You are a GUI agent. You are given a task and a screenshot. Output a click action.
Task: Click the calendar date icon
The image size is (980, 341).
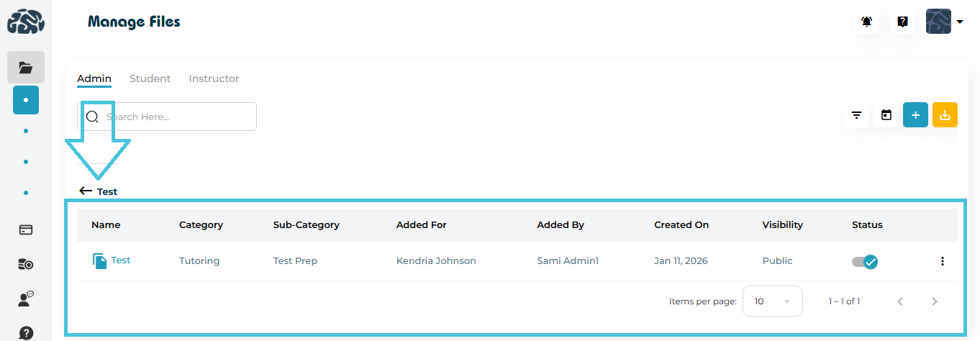pyautogui.click(x=886, y=115)
